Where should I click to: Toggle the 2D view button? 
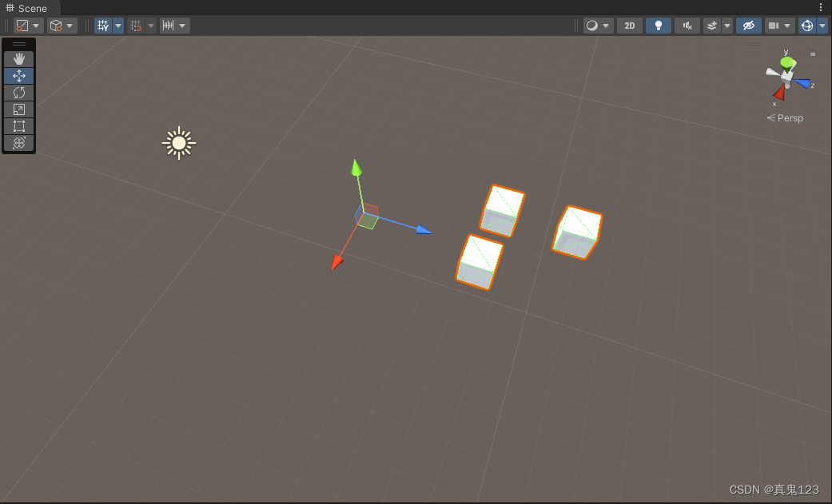click(x=630, y=26)
